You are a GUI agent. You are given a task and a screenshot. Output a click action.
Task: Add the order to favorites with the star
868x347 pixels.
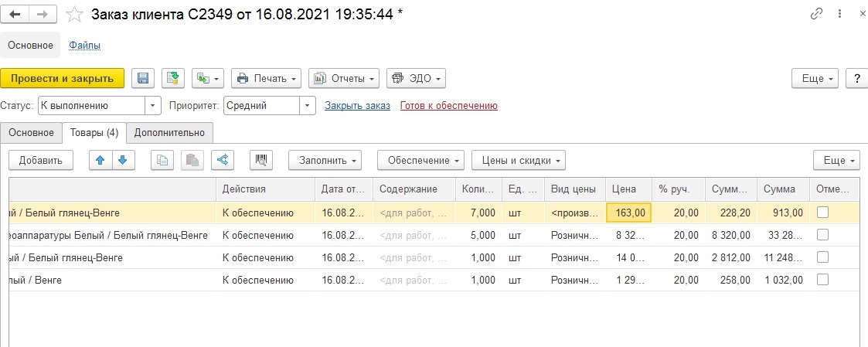(x=74, y=14)
